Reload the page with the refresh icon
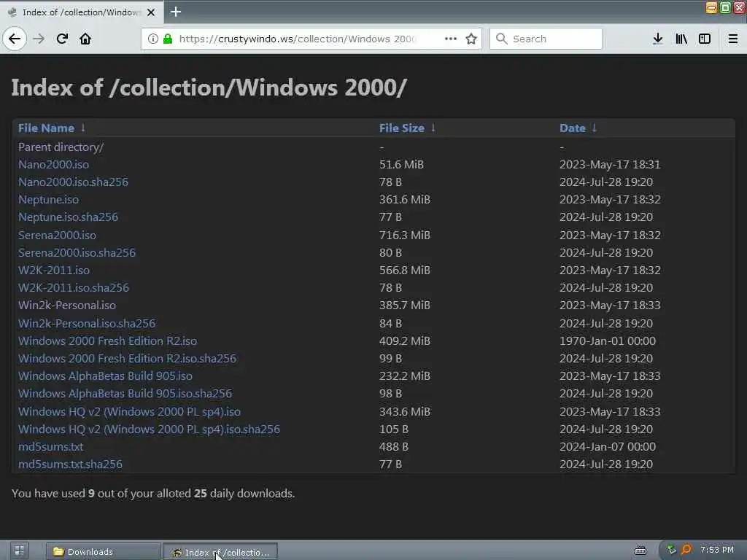 click(62, 39)
